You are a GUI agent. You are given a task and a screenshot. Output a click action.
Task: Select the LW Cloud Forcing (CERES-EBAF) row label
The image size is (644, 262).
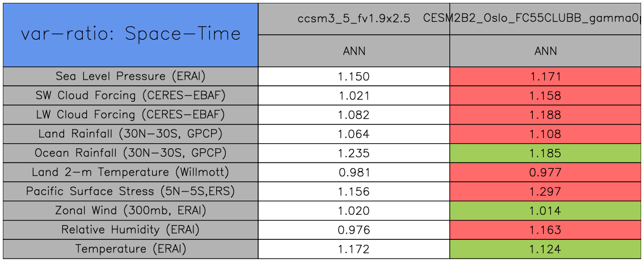point(131,115)
